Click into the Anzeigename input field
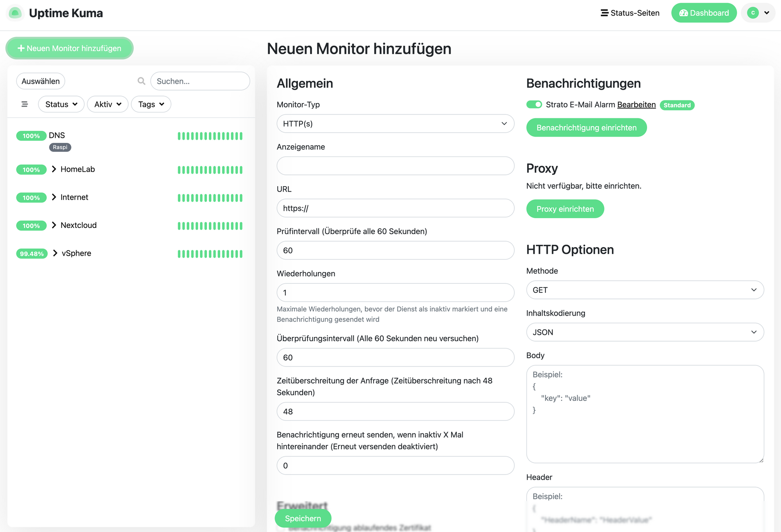The height and width of the screenshot is (532, 781). pyautogui.click(x=395, y=166)
